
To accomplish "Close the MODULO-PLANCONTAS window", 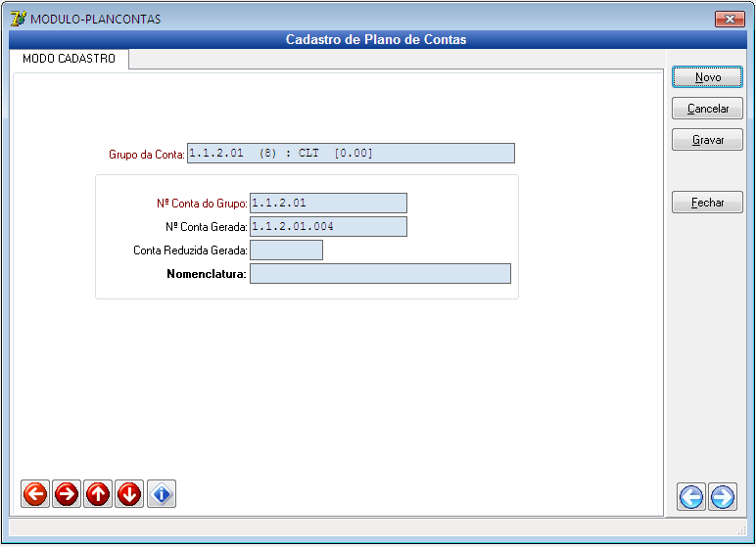I will click(729, 19).
